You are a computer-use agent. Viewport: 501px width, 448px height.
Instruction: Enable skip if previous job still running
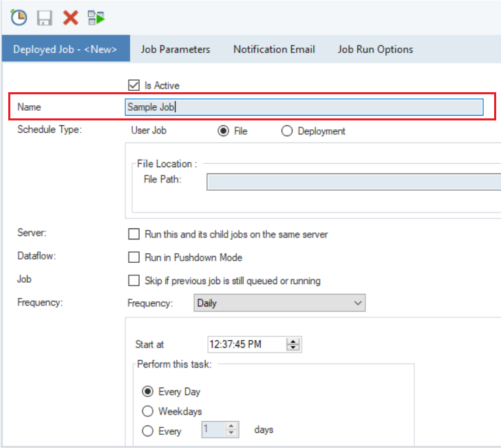pyautogui.click(x=134, y=281)
